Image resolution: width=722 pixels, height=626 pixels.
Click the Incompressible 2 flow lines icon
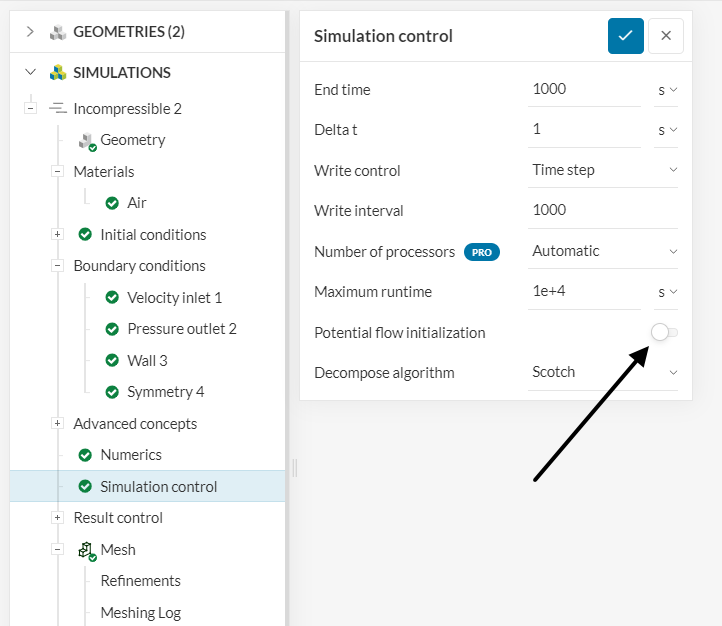[x=58, y=109]
